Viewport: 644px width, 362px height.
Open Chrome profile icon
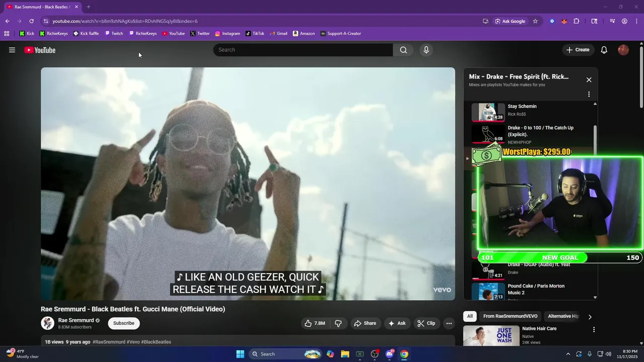624,21
